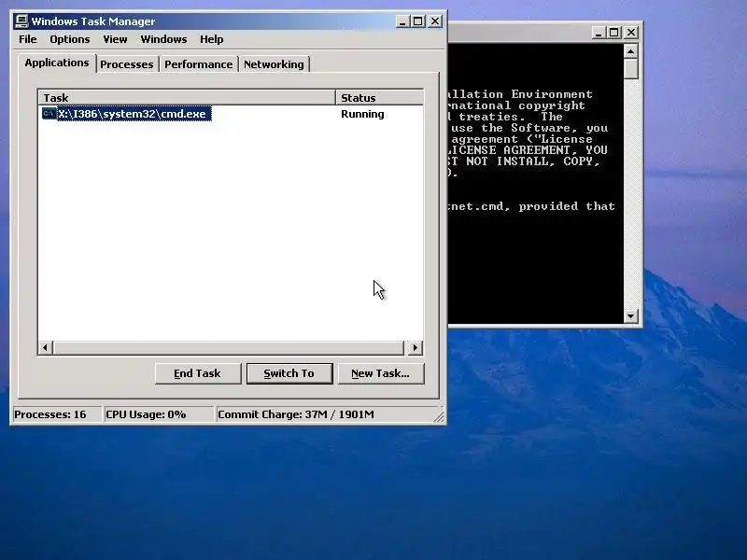
Task: Click task list horizontal scroll left arrow
Action: [x=45, y=347]
